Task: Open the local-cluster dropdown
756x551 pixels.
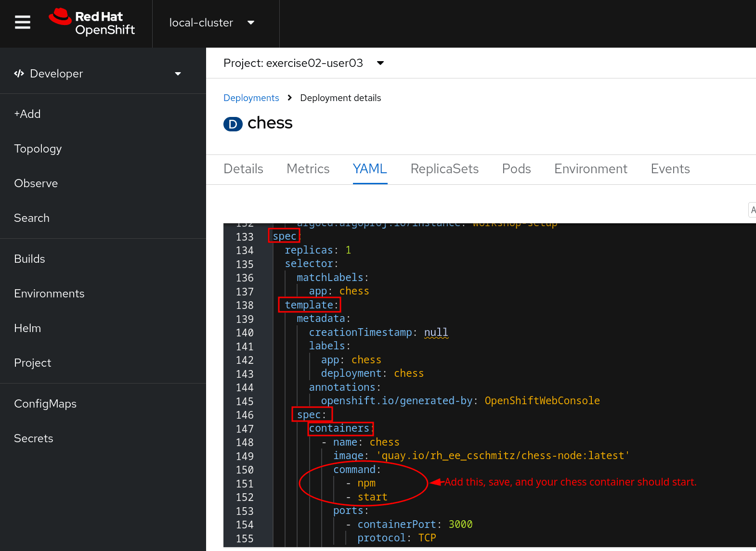Action: (x=212, y=23)
